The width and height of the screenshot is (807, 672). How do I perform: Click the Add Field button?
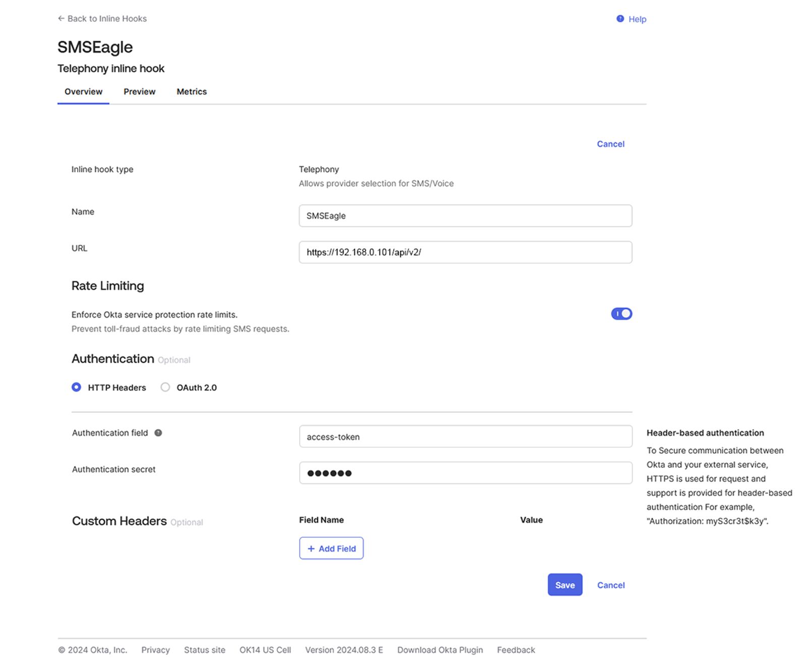click(331, 548)
